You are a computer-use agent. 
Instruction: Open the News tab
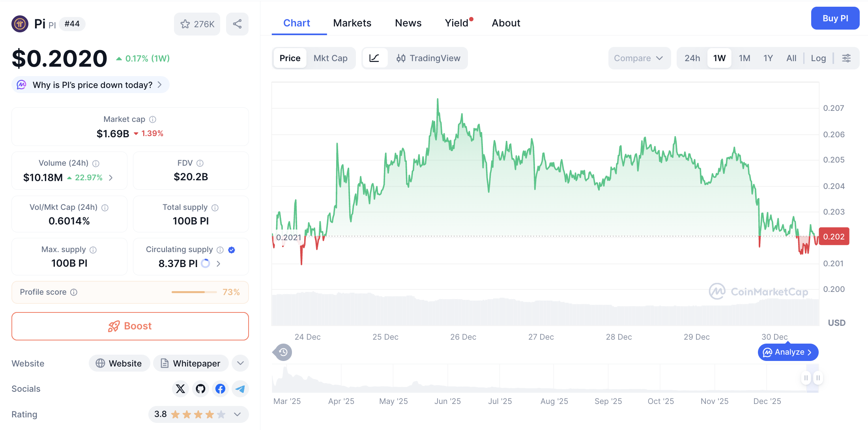click(408, 23)
